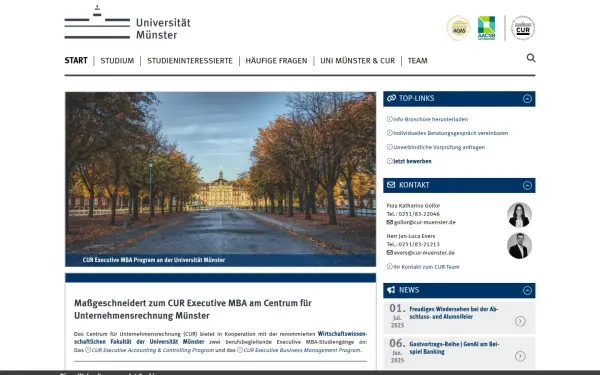Click arrow icon before Info-Broschüre herunterladen
Image resolution: width=600 pixels, height=375 pixels.
(x=390, y=119)
